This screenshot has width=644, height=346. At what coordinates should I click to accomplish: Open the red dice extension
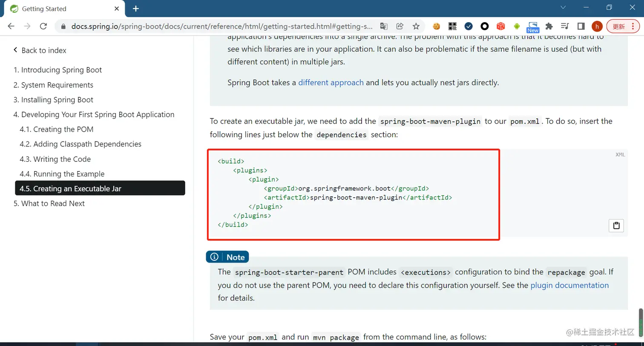pyautogui.click(x=501, y=26)
